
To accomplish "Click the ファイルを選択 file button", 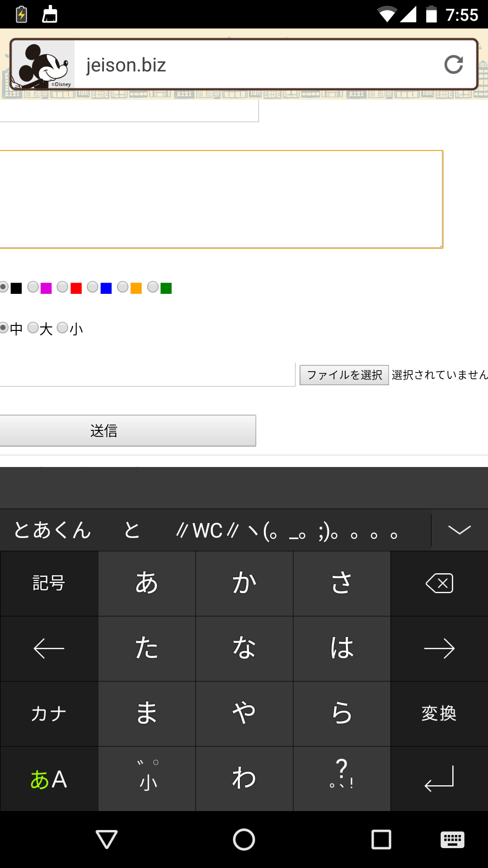I will (344, 375).
